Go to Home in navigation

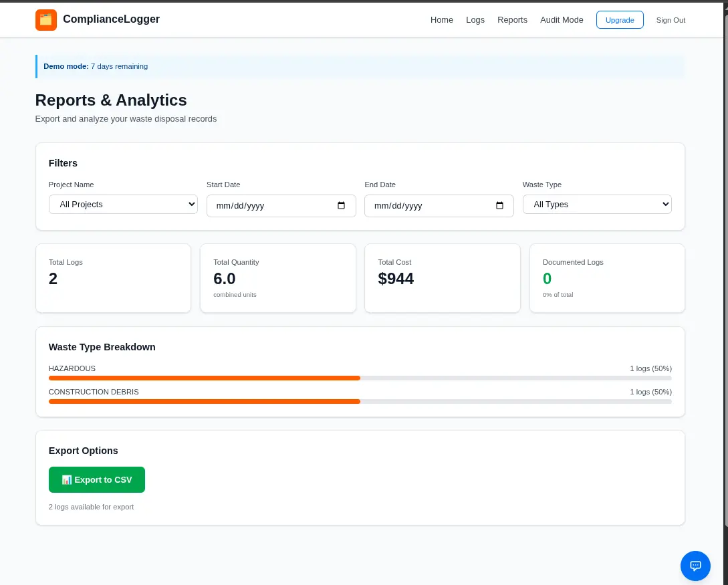441,20
